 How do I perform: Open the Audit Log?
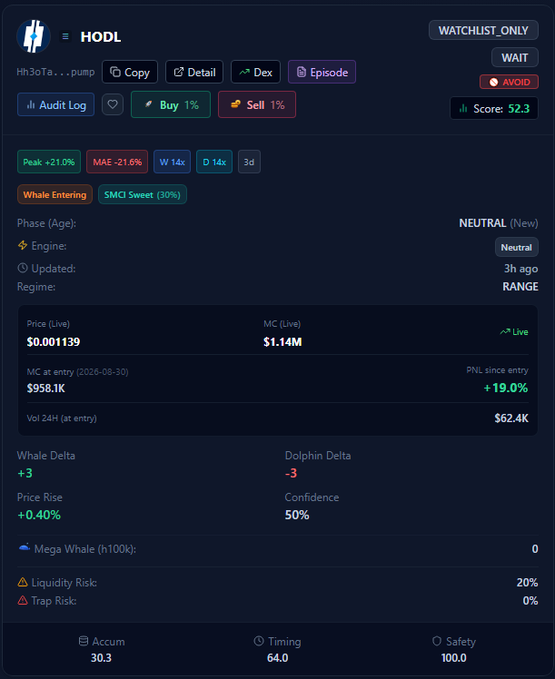tap(56, 105)
